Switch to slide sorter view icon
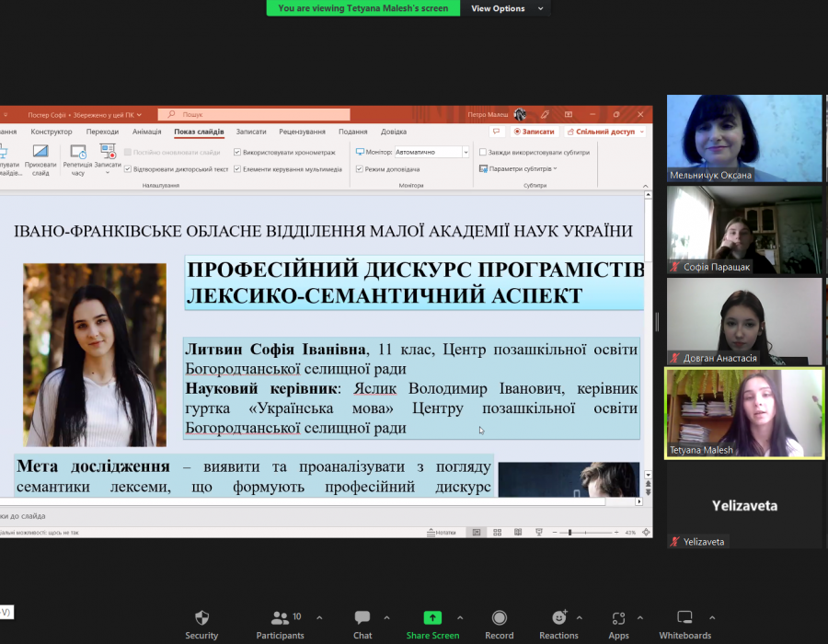The width and height of the screenshot is (828, 644). click(497, 533)
